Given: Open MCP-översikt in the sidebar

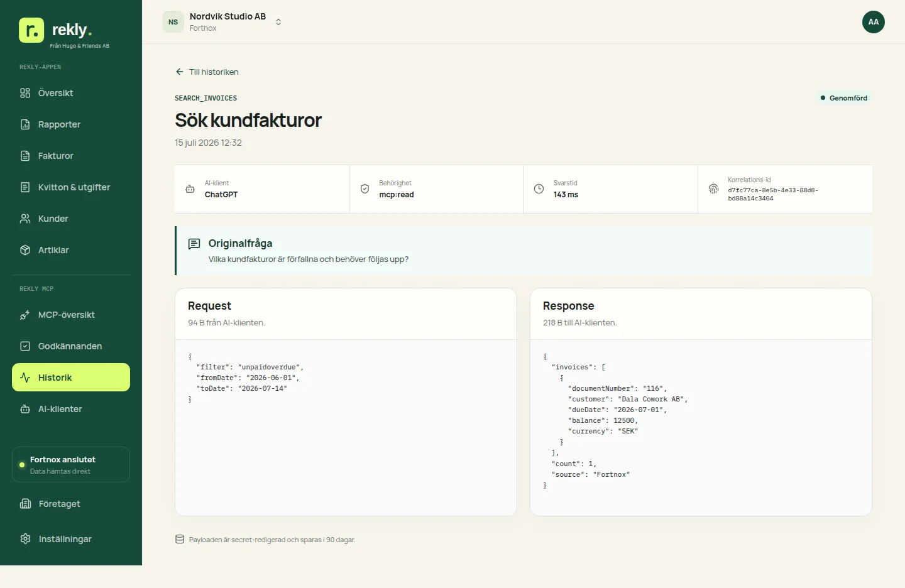Looking at the screenshot, I should [71, 315].
